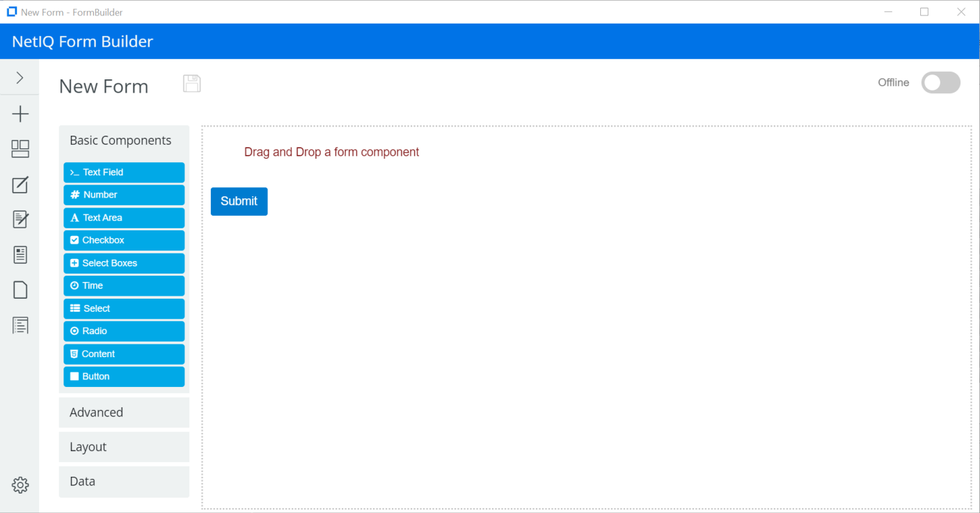The width and height of the screenshot is (980, 513).
Task: Pick the Radio component
Action: coord(124,331)
